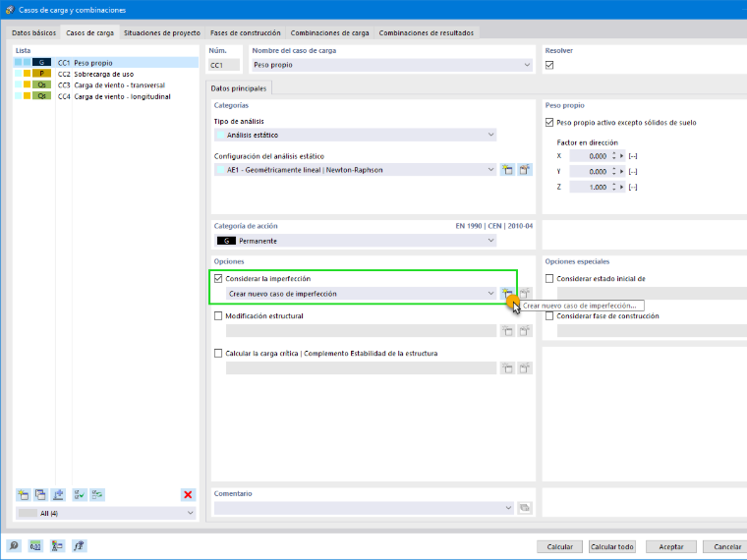Create new static analysis configuration
The image size is (747, 560).
click(507, 170)
